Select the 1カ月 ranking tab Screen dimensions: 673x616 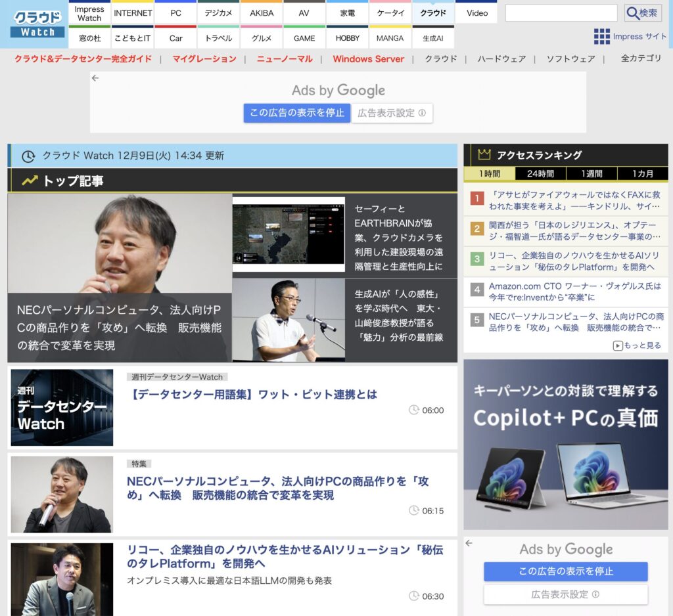[x=642, y=174]
